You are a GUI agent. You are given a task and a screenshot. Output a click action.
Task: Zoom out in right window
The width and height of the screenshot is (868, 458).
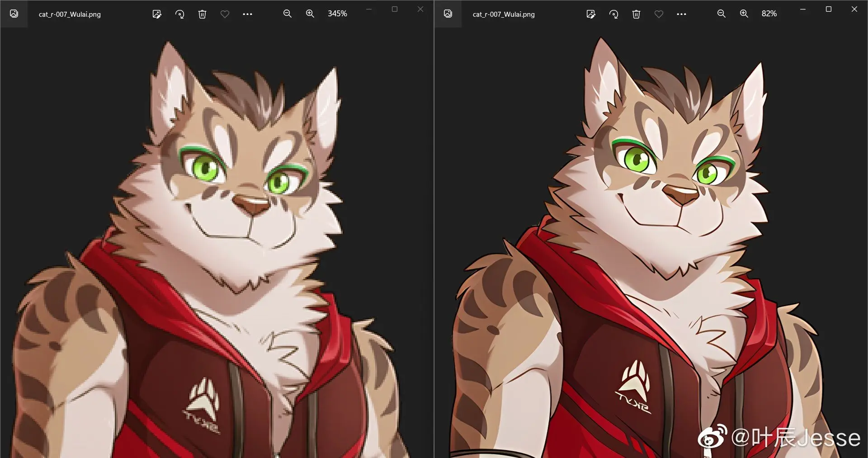click(721, 14)
